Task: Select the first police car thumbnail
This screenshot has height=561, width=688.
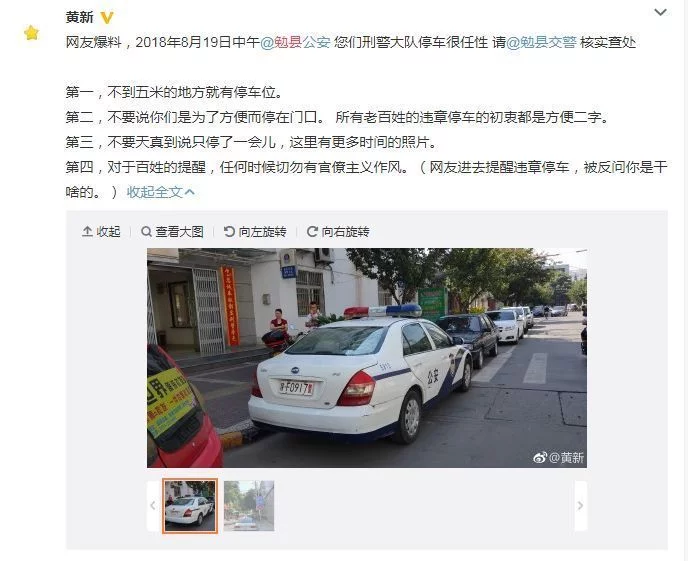Action: click(190, 506)
